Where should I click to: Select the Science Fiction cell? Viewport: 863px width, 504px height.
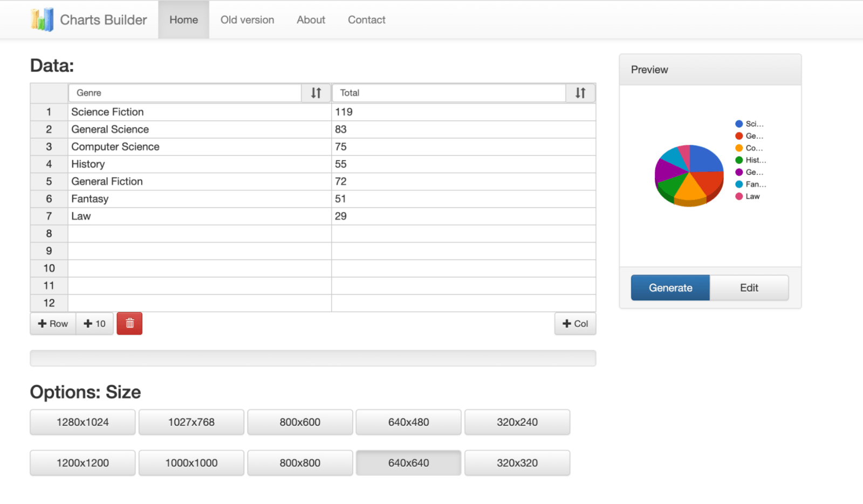coord(200,112)
